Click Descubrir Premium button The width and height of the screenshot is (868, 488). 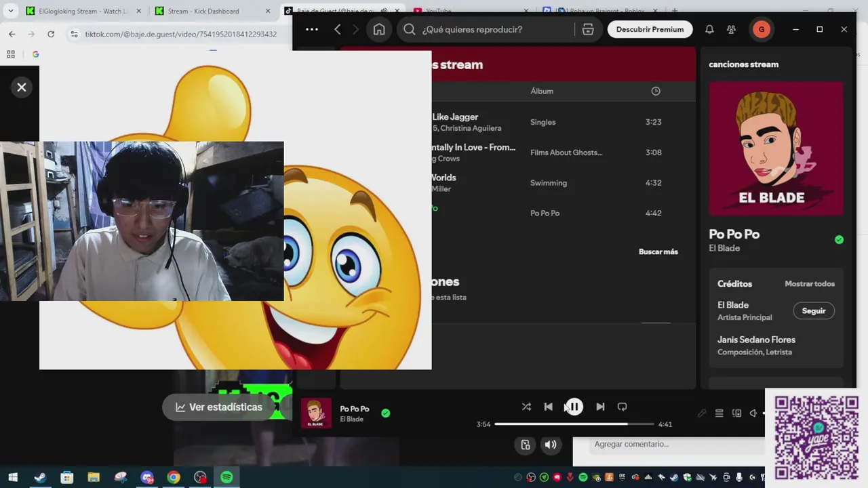650,29
